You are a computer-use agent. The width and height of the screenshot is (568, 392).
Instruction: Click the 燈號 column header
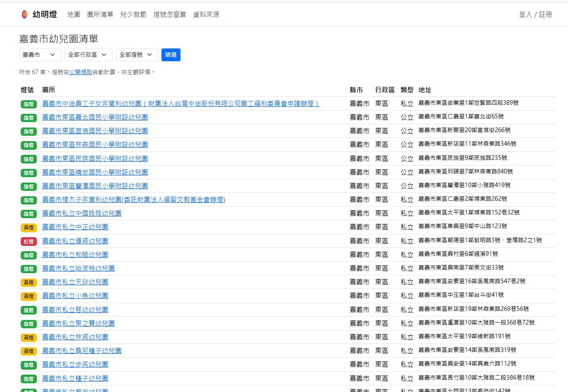(27, 90)
